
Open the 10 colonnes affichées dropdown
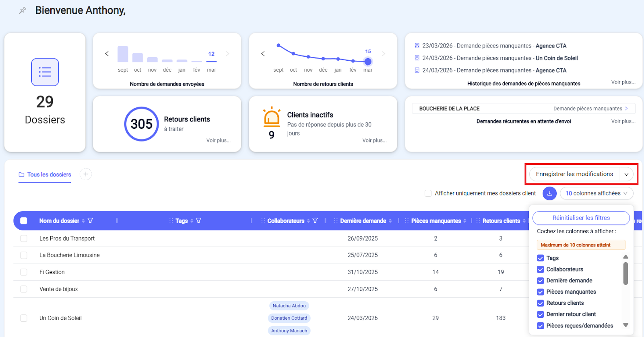click(x=596, y=193)
